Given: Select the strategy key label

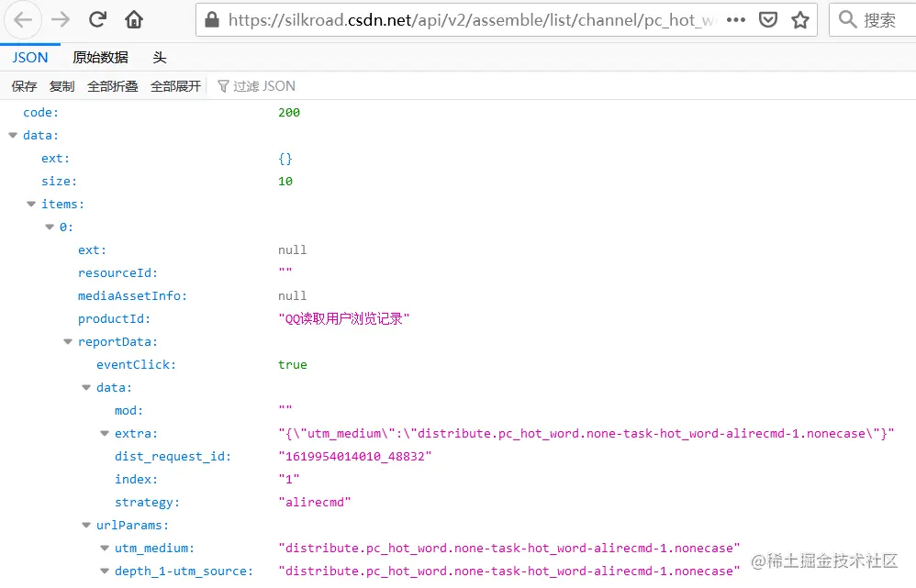Looking at the screenshot, I should [x=147, y=502].
